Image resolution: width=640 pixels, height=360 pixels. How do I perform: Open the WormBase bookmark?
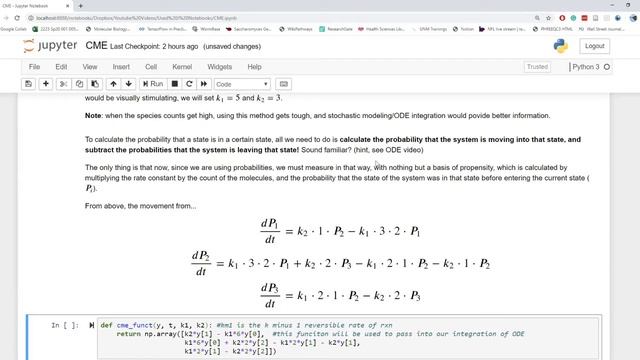click(x=206, y=29)
